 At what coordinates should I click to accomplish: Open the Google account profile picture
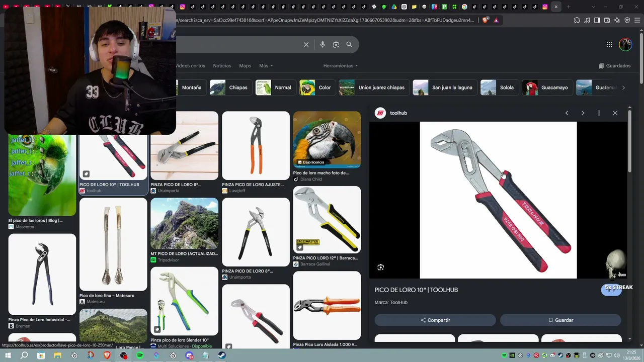pos(625,45)
